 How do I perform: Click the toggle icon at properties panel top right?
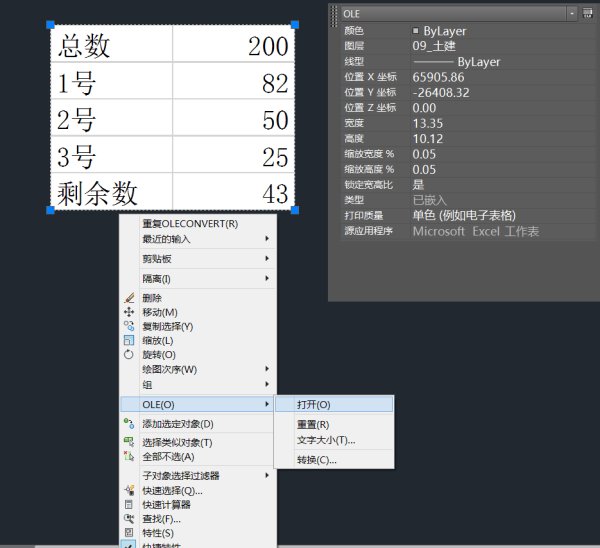(587, 14)
